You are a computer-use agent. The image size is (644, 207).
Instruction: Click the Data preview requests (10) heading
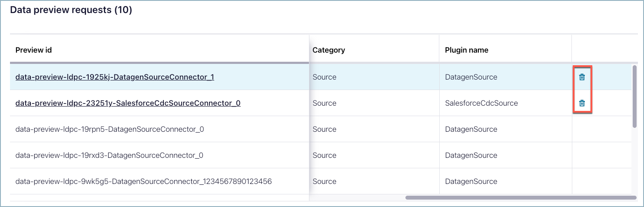(71, 10)
